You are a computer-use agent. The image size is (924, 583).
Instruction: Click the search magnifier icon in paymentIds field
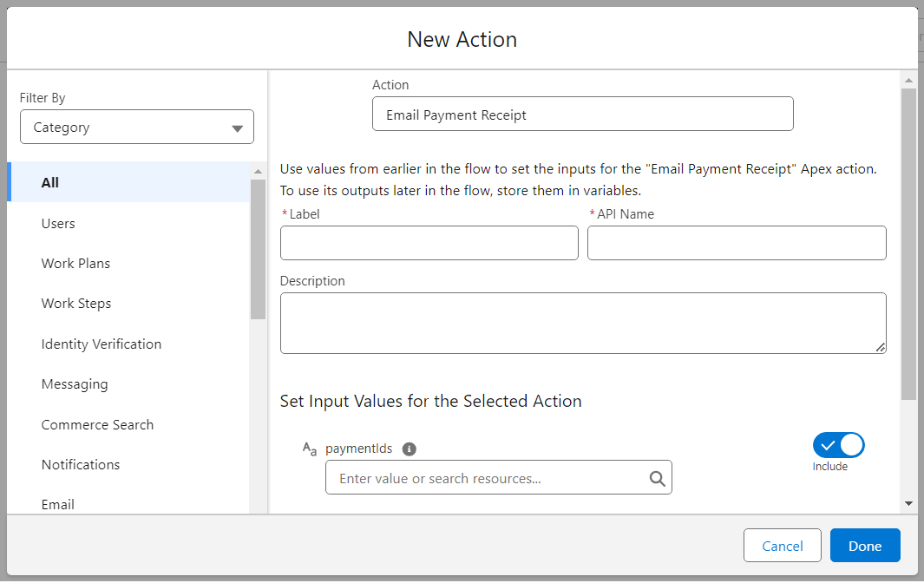(657, 478)
